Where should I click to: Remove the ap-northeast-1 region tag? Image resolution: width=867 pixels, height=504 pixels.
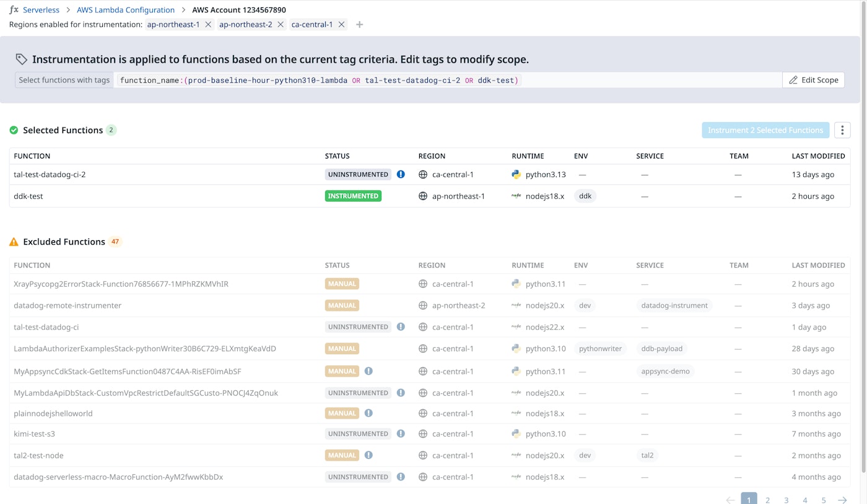tap(208, 25)
